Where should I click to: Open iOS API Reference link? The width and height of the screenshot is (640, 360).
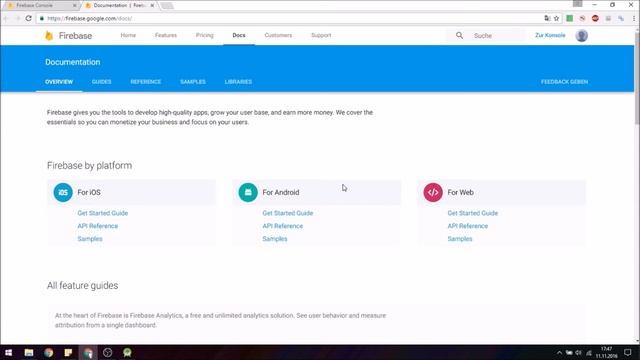point(98,226)
